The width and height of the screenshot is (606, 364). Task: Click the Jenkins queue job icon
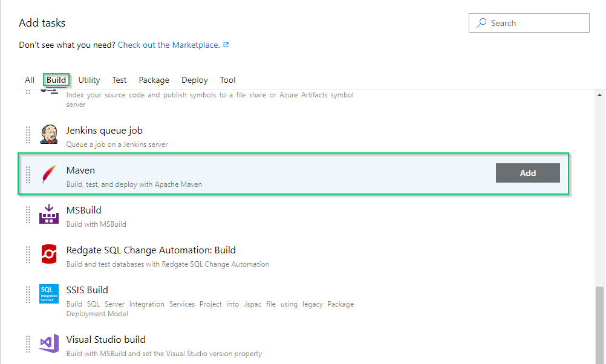tap(49, 134)
